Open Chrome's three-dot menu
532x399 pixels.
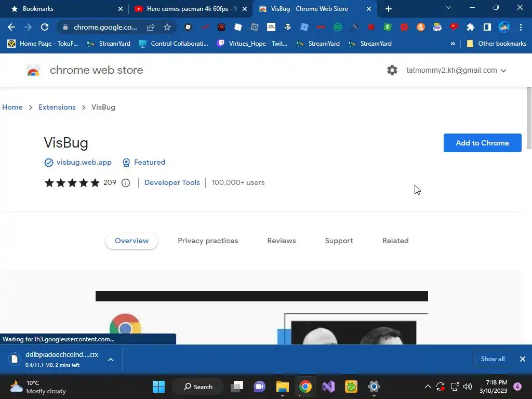(521, 27)
